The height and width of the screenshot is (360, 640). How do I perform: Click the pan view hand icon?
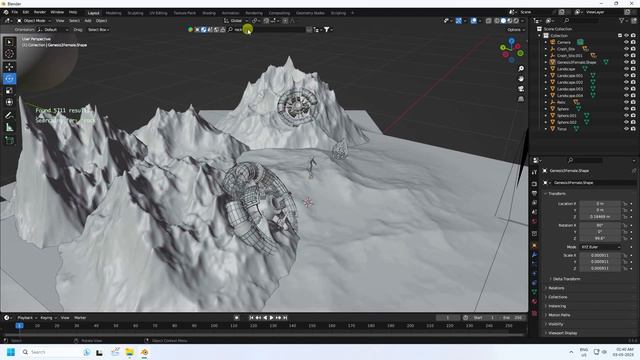[521, 78]
